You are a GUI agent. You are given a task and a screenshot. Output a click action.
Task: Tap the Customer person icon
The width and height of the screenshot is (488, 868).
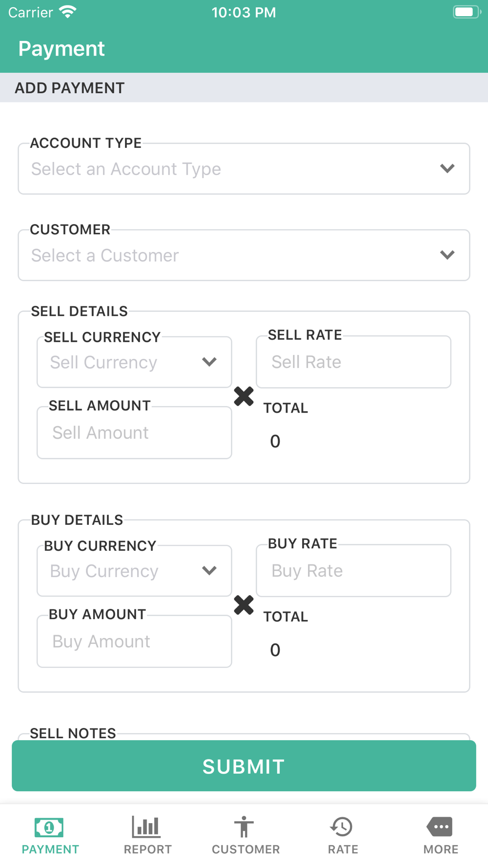pyautogui.click(x=244, y=827)
